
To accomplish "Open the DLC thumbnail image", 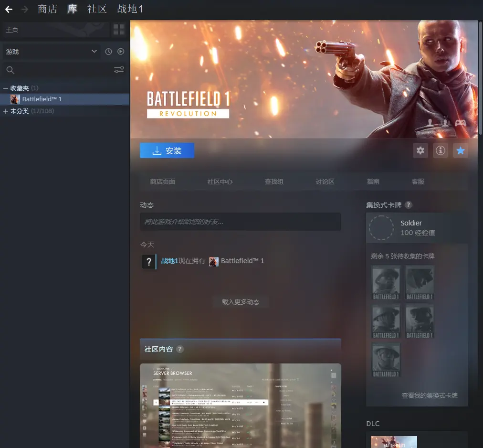I will click(x=394, y=442).
